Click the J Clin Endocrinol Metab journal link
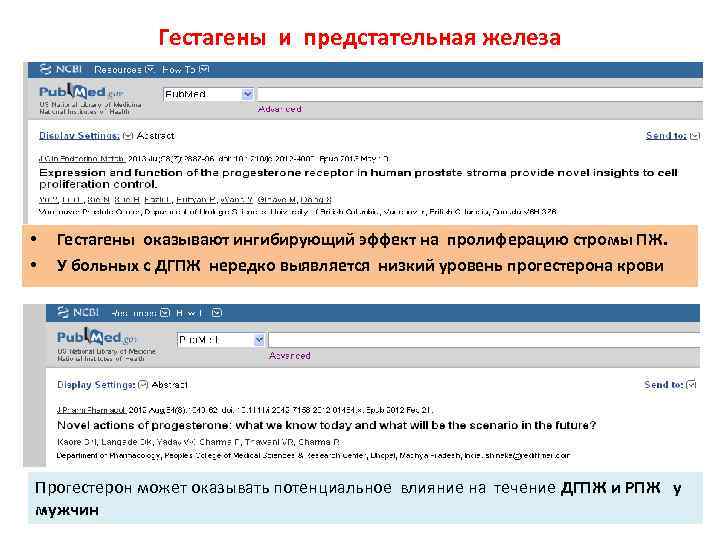 point(82,159)
